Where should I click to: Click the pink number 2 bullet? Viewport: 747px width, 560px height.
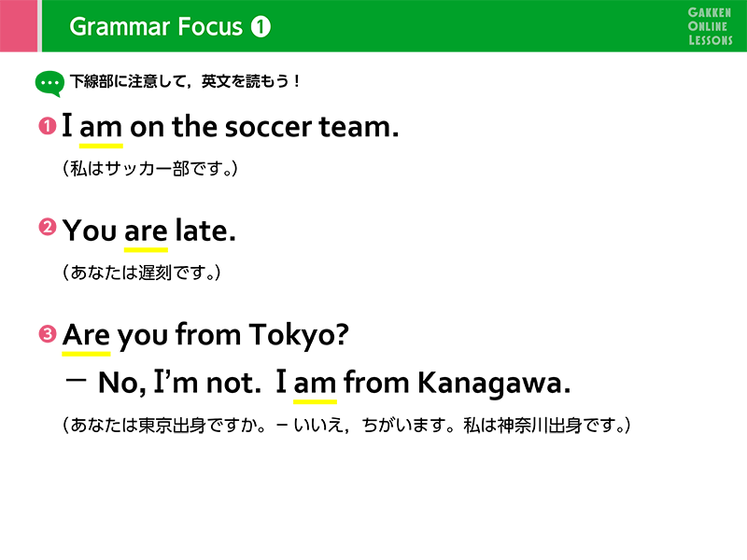click(x=47, y=228)
